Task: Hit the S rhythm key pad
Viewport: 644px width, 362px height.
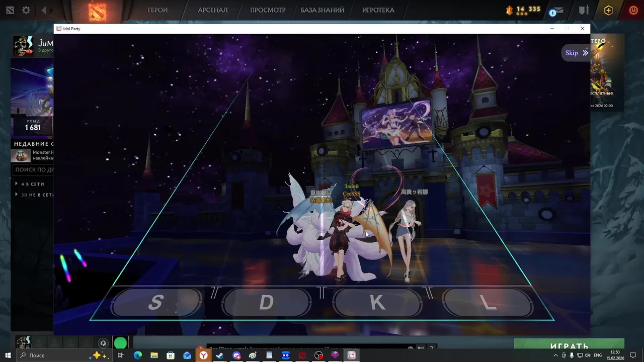Action: click(155, 302)
